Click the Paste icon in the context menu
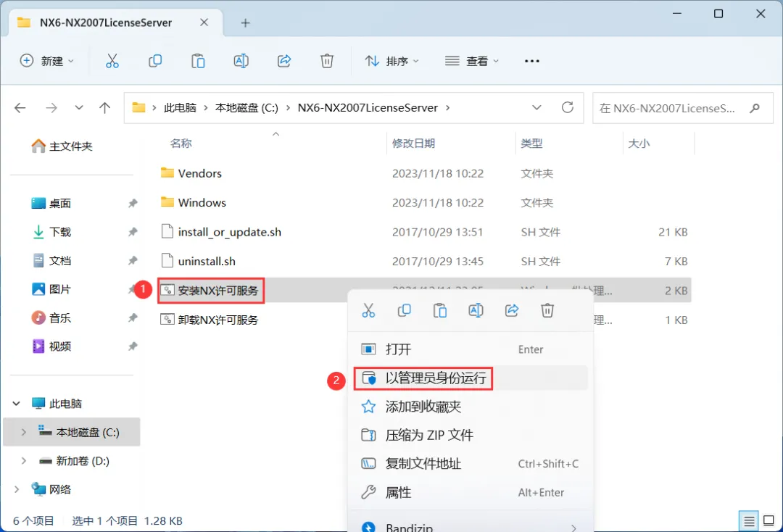Screen dimensions: 783x532 pyautogui.click(x=440, y=310)
